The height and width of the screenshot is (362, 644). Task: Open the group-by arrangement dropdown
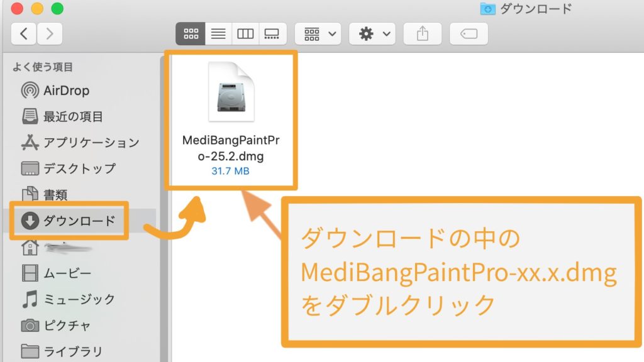click(318, 34)
